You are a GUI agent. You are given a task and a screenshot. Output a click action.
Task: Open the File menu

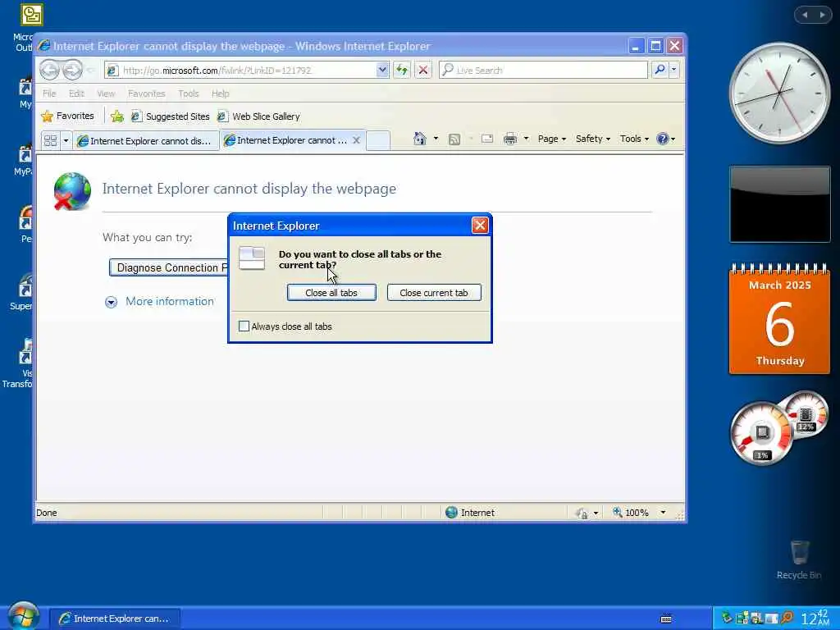tap(49, 94)
